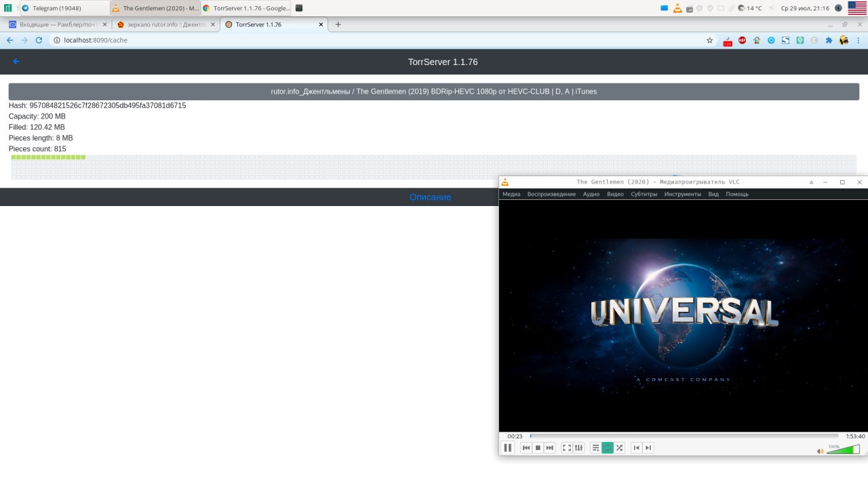Adjust the VLC volume slider
This screenshot has width=868, height=488.
844,449
